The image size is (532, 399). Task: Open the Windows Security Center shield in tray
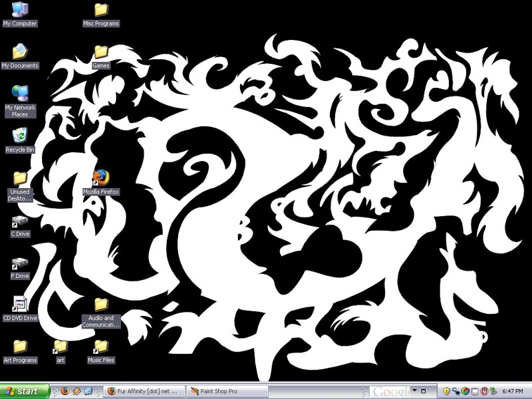[447, 392]
